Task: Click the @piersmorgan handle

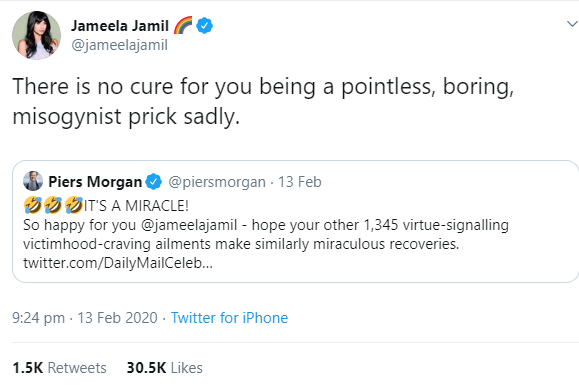Action: pos(217,182)
